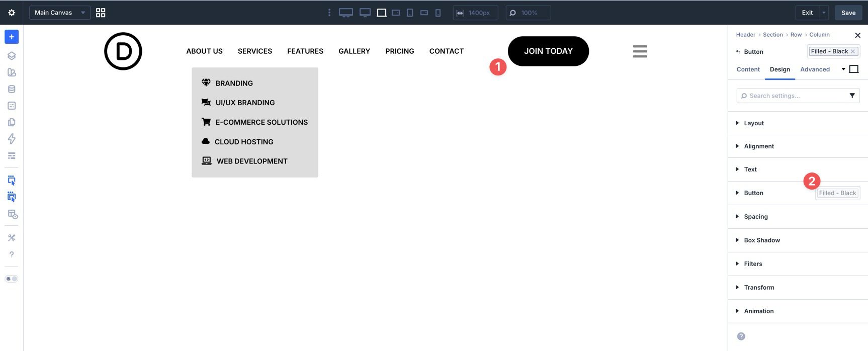Click the Exit button
The image size is (868, 351).
coord(807,13)
